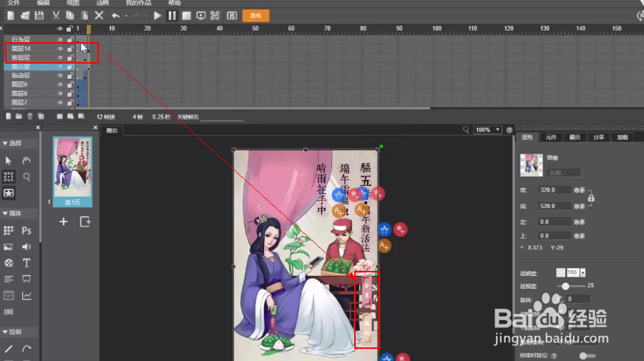Open the 动画 menu
644x361 pixels.
point(102,2)
